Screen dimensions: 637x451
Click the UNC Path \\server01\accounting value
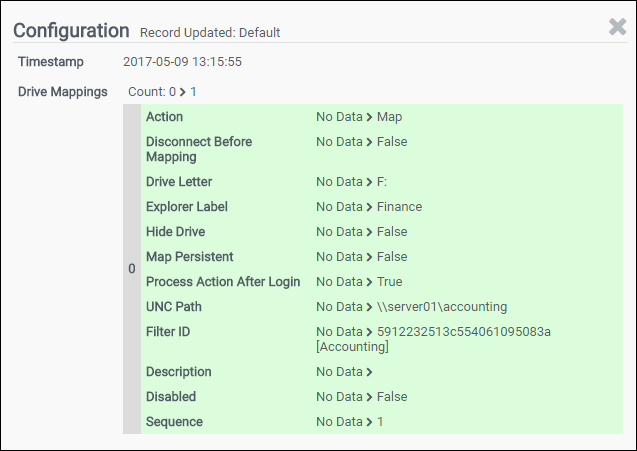click(443, 307)
